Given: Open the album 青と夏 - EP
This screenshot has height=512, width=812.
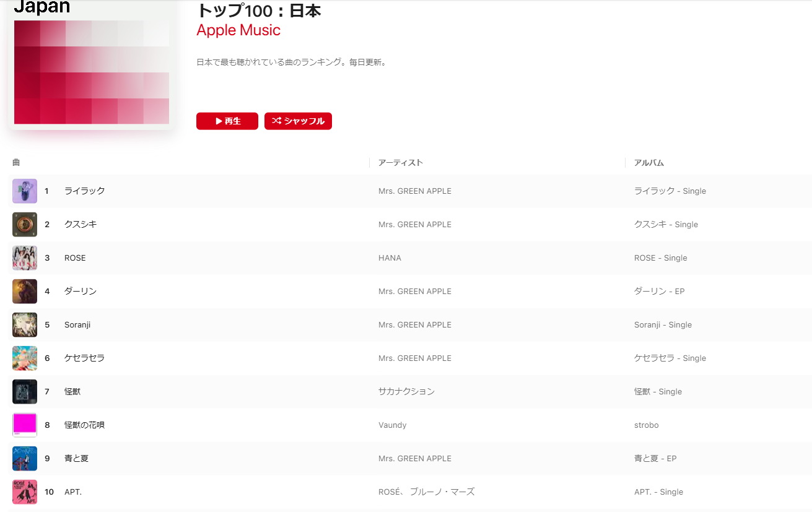Looking at the screenshot, I should tap(655, 459).
